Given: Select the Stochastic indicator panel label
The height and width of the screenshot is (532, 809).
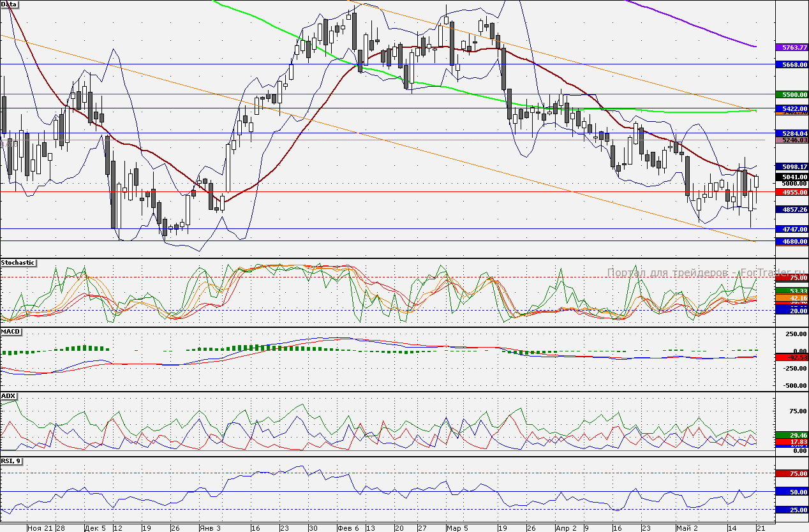Looking at the screenshot, I should (x=18, y=263).
